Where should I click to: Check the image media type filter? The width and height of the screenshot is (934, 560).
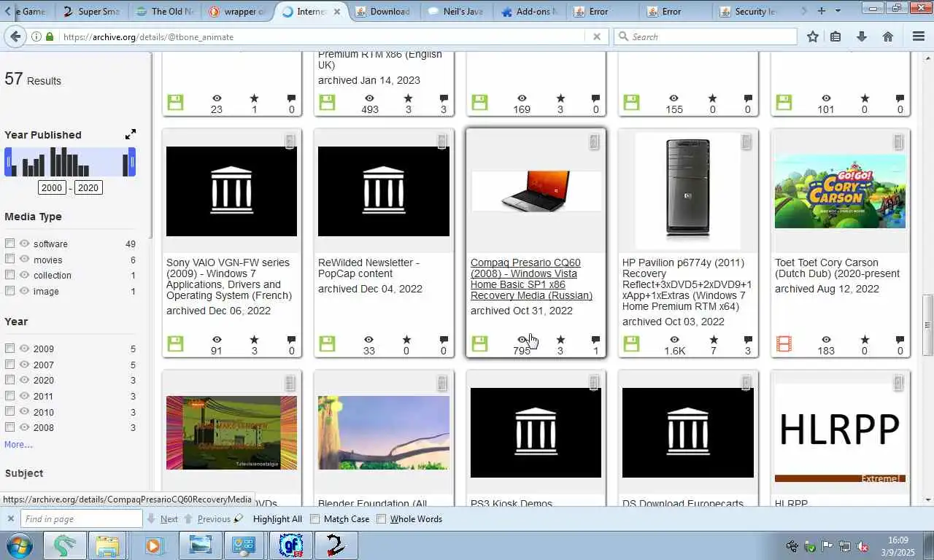9,290
